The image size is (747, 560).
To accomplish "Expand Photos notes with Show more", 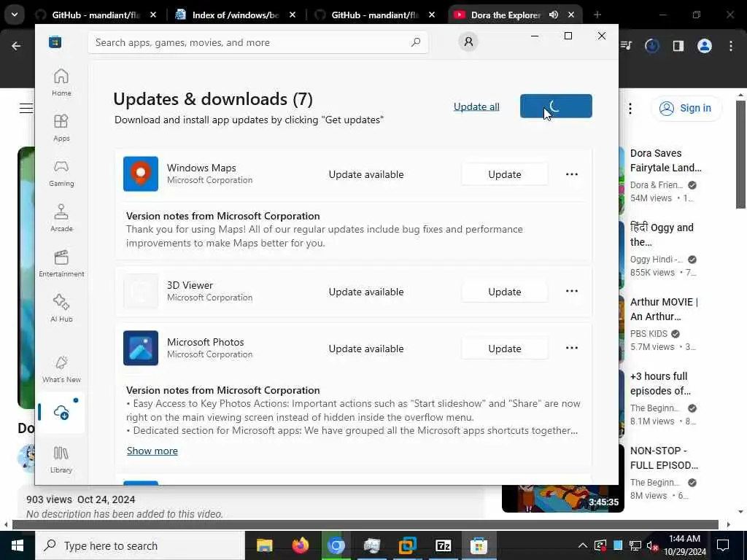I will pyautogui.click(x=152, y=451).
